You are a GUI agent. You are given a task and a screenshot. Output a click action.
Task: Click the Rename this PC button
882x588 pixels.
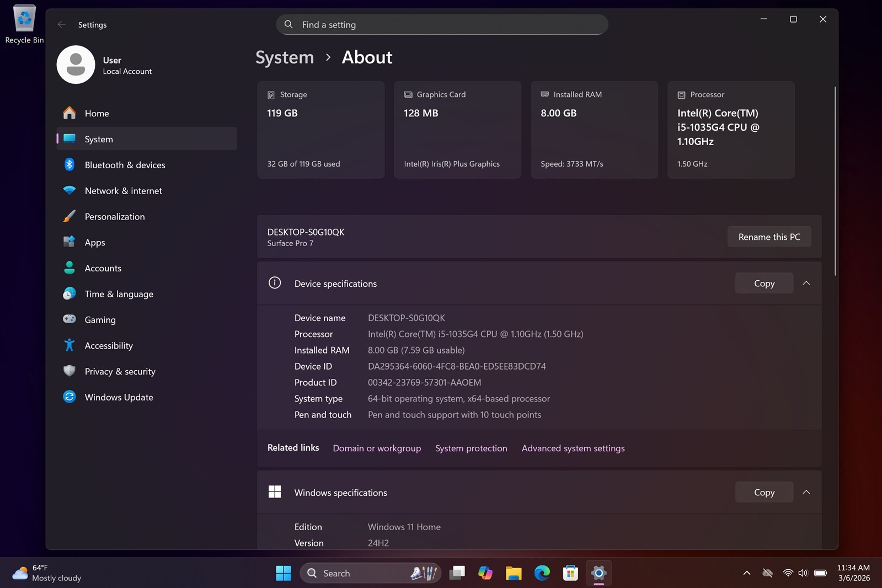(x=769, y=237)
